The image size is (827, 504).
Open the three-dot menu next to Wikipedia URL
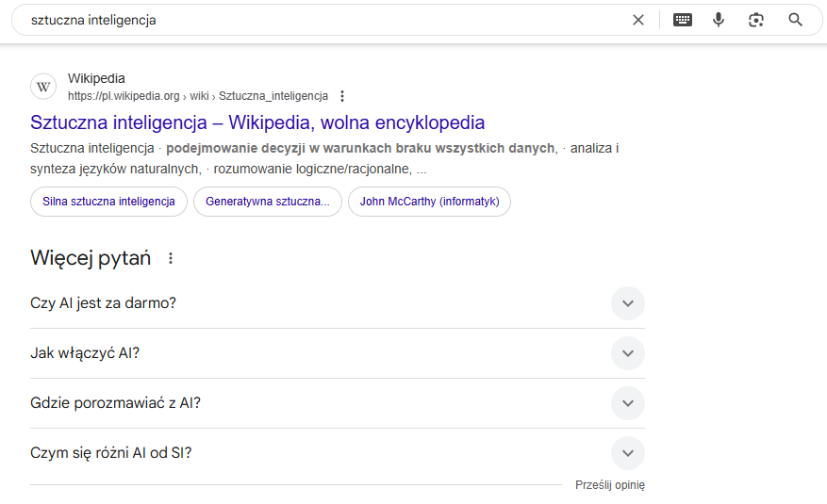coord(342,96)
